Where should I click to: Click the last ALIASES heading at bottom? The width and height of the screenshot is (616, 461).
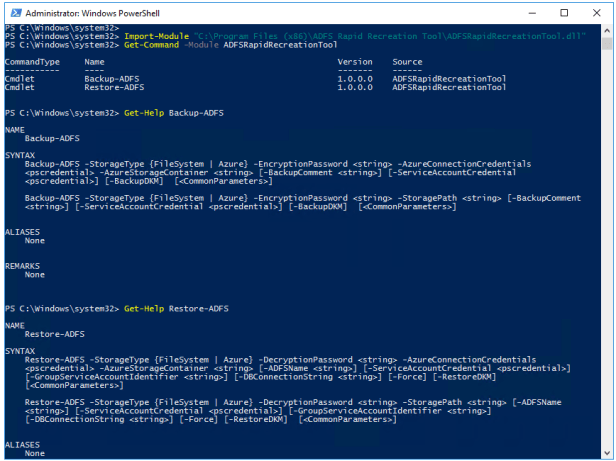tap(22, 445)
